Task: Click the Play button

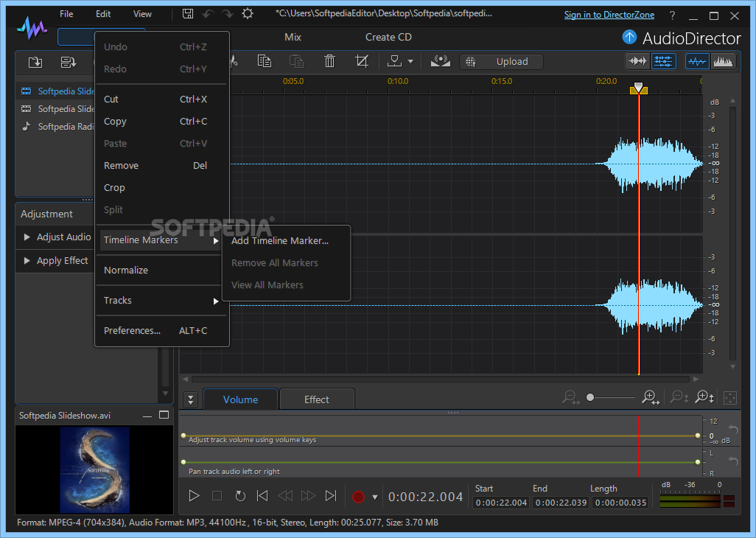Action: (x=194, y=495)
